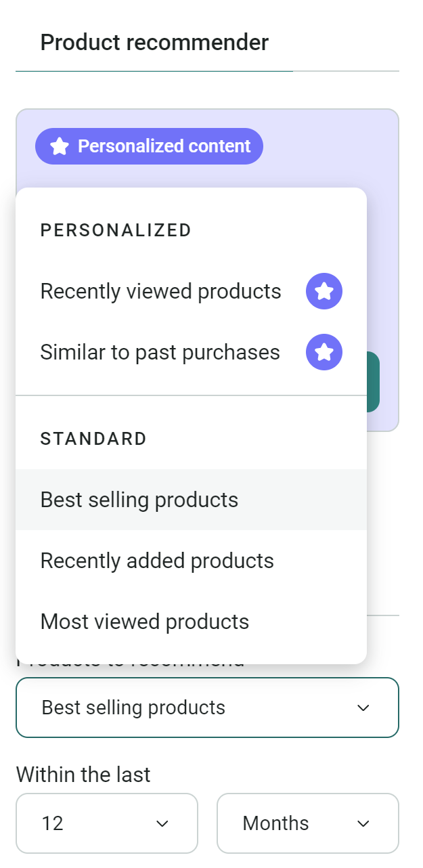Click the Personalized content label

166,146
